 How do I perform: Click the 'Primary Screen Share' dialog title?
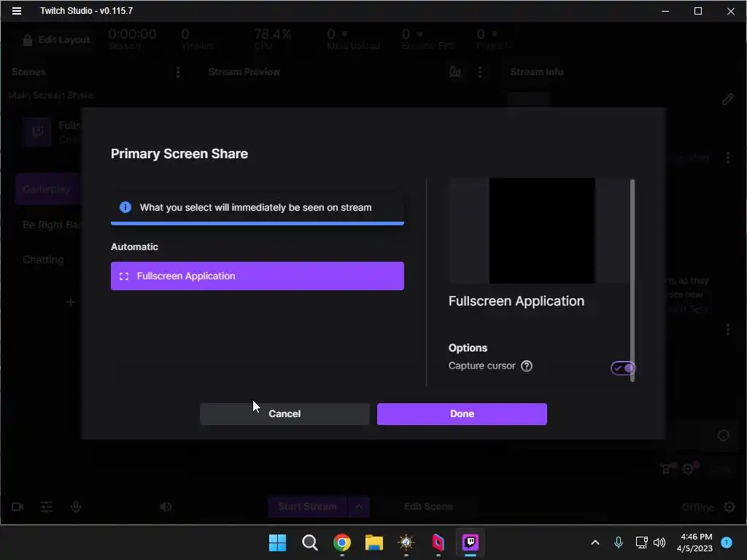click(x=179, y=154)
